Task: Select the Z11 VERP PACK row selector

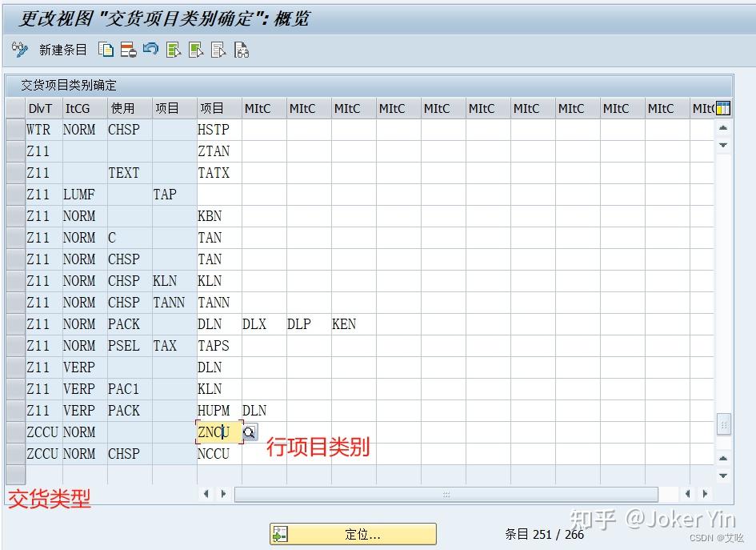Action: [x=15, y=411]
